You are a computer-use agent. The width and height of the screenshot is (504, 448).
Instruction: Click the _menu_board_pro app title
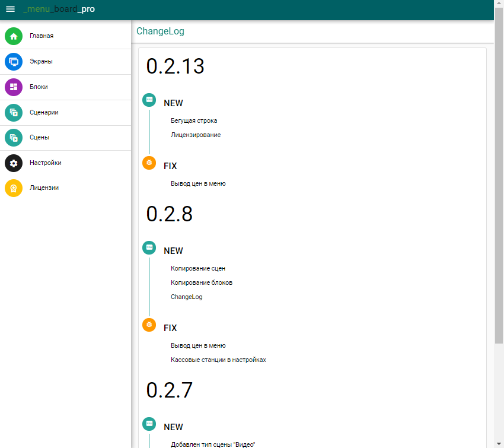[x=59, y=9]
